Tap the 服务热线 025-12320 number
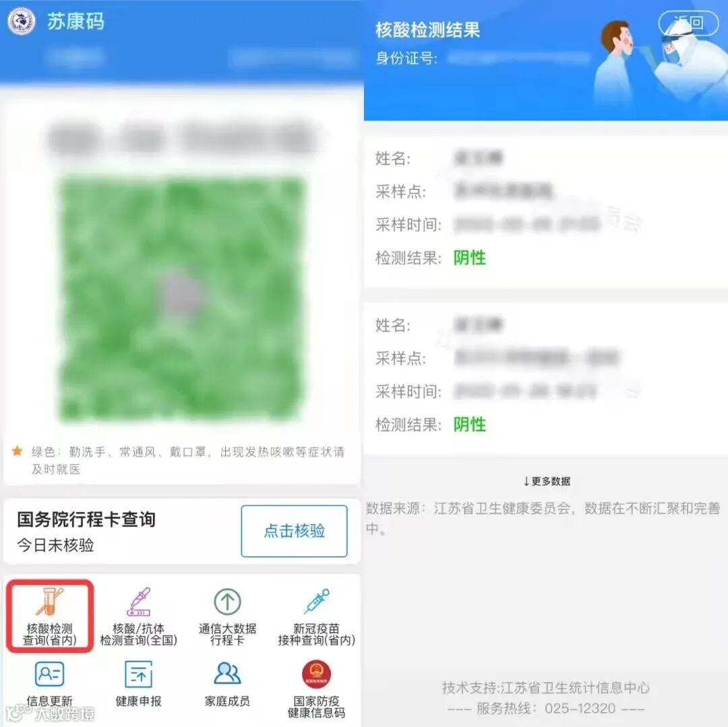 pyautogui.click(x=580, y=708)
